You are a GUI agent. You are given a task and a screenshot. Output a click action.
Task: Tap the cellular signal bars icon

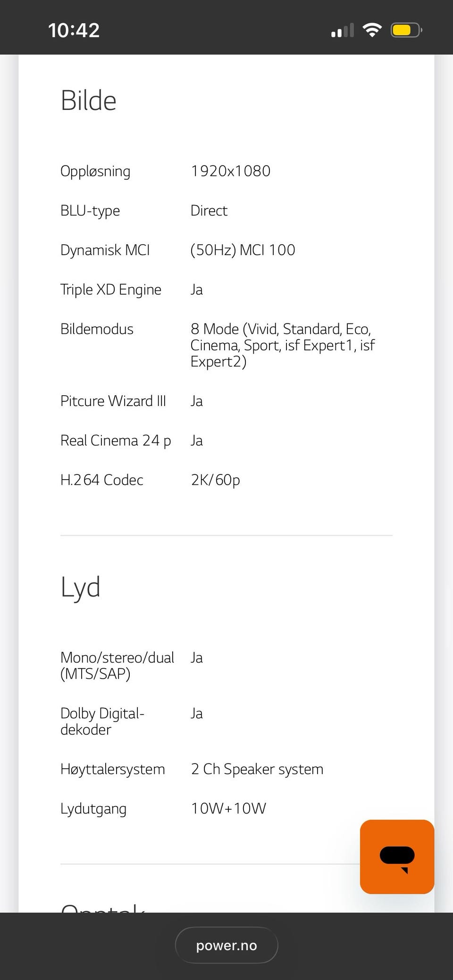(x=343, y=31)
